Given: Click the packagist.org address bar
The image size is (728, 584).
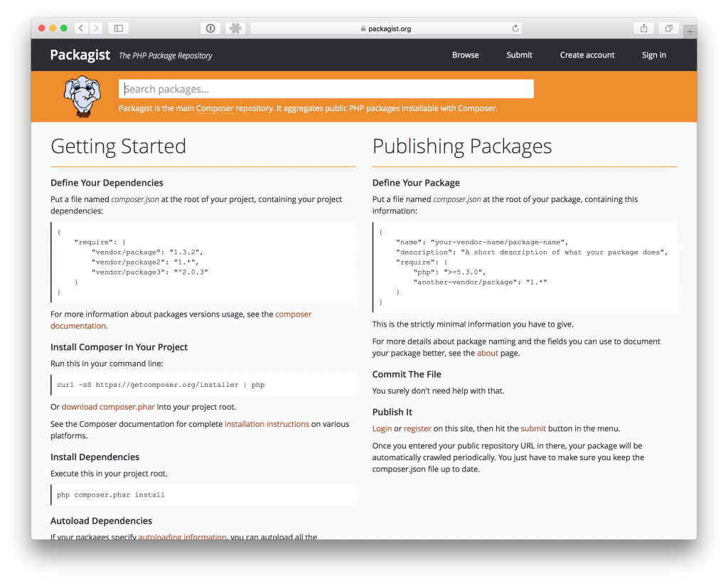Looking at the screenshot, I should pos(386,28).
